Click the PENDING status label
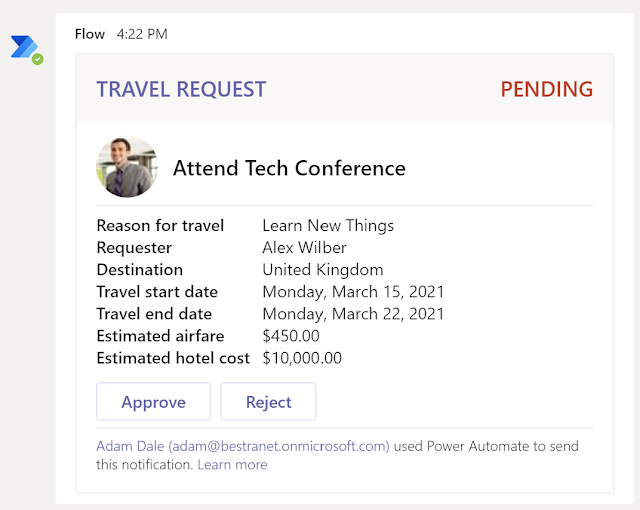The width and height of the screenshot is (640, 510). [x=547, y=89]
